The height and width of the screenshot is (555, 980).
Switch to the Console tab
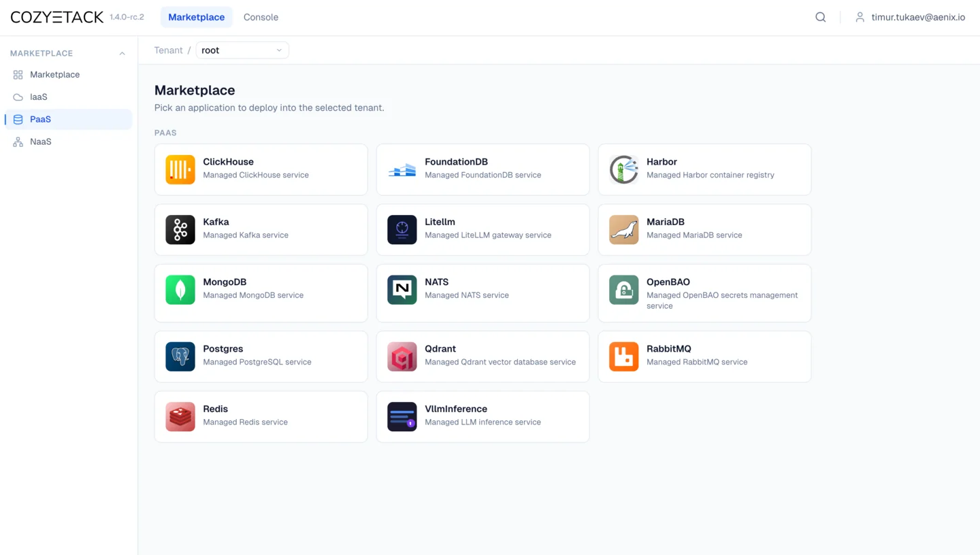[261, 17]
